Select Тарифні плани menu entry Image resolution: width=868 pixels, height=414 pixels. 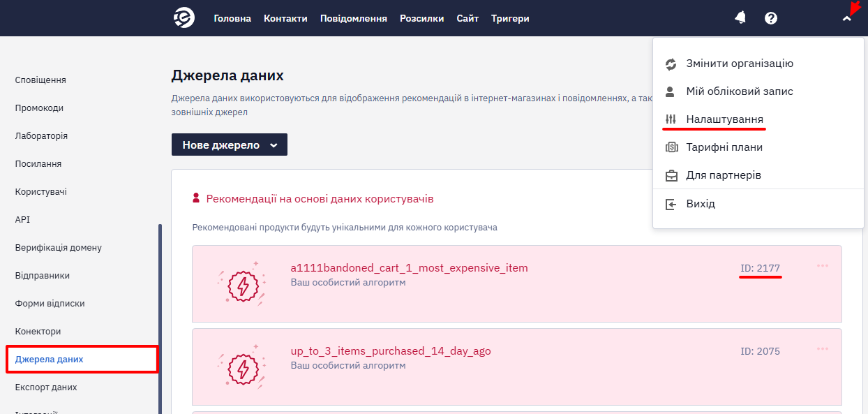click(724, 147)
